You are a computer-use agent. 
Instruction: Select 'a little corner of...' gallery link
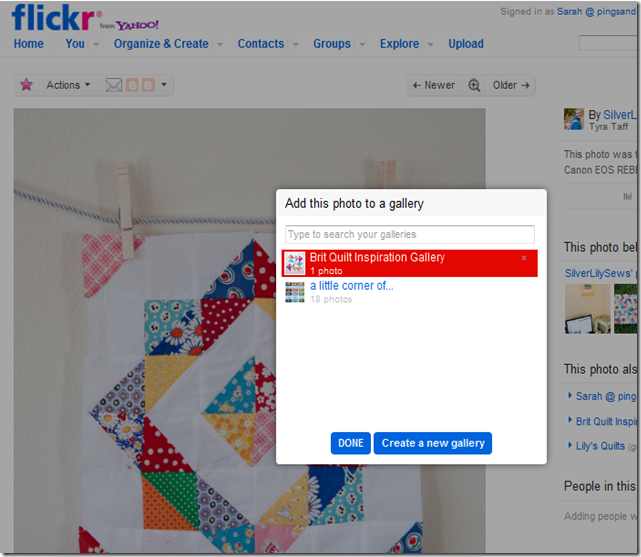tap(351, 285)
